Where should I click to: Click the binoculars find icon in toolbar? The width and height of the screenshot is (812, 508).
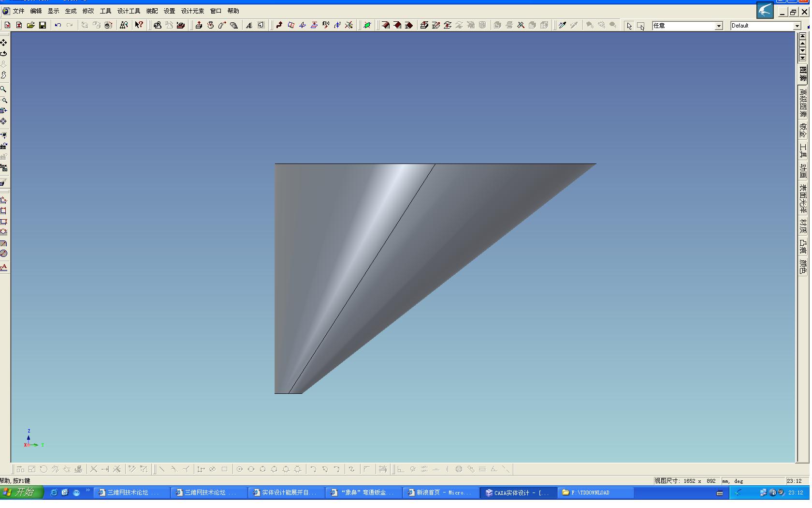pyautogui.click(x=124, y=25)
